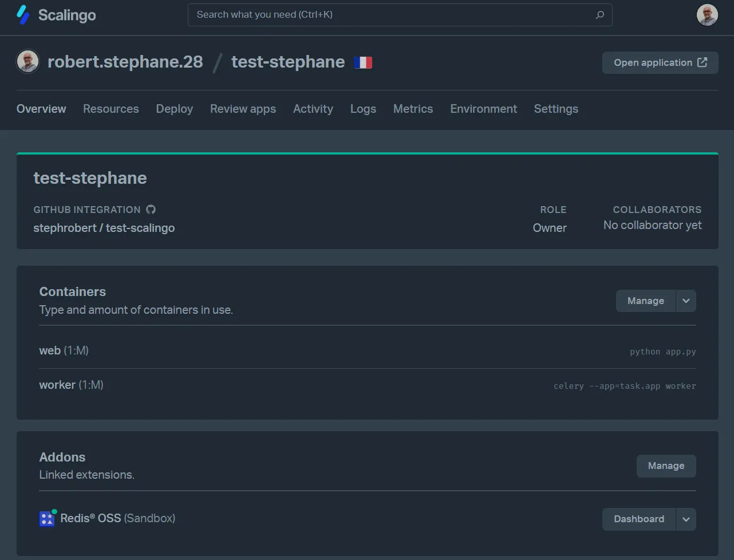
Task: Click the external link icon on Open application
Action: pyautogui.click(x=704, y=62)
